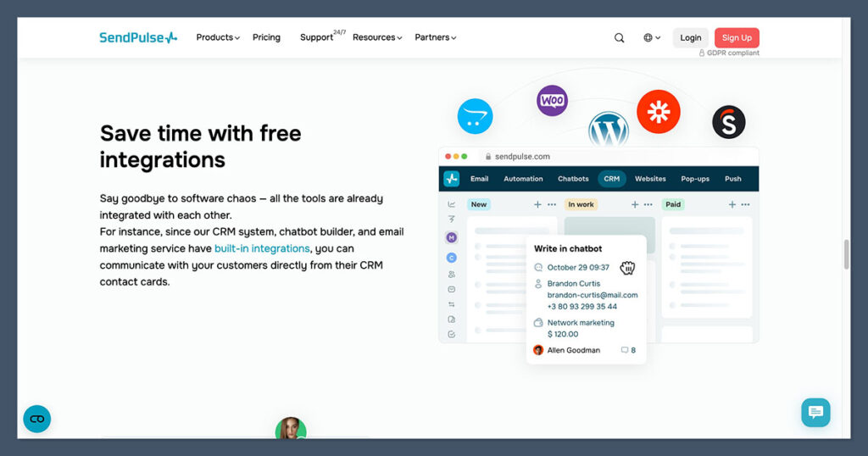
Task: Open the language globe selector
Action: pos(652,37)
